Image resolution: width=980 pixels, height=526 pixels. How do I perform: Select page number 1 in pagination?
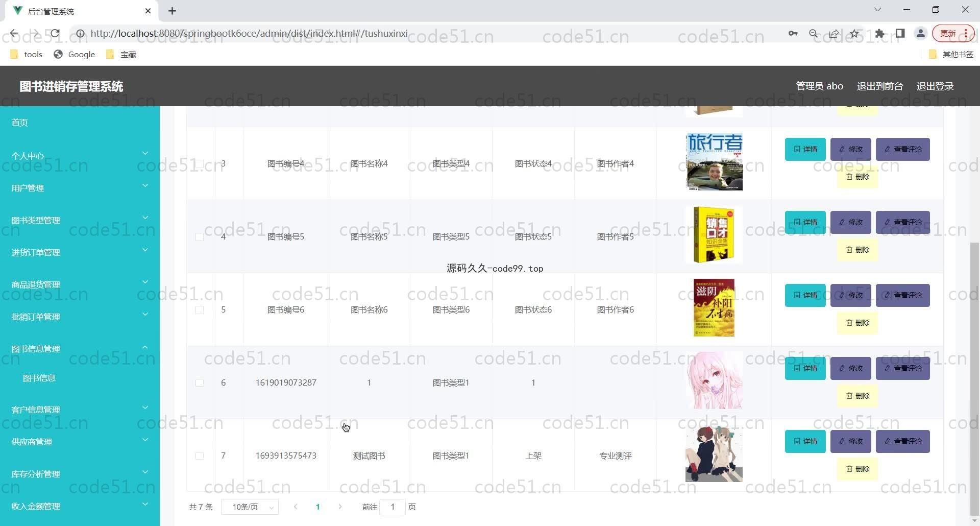317,507
